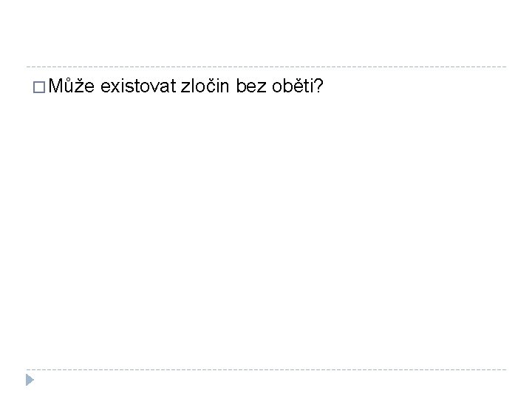Click the bottom dashed horizontal line

[266, 369]
